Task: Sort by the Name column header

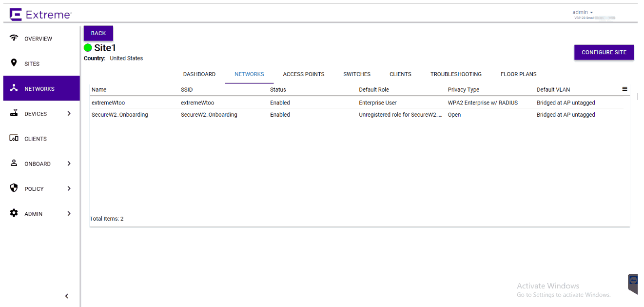Action: coord(99,90)
